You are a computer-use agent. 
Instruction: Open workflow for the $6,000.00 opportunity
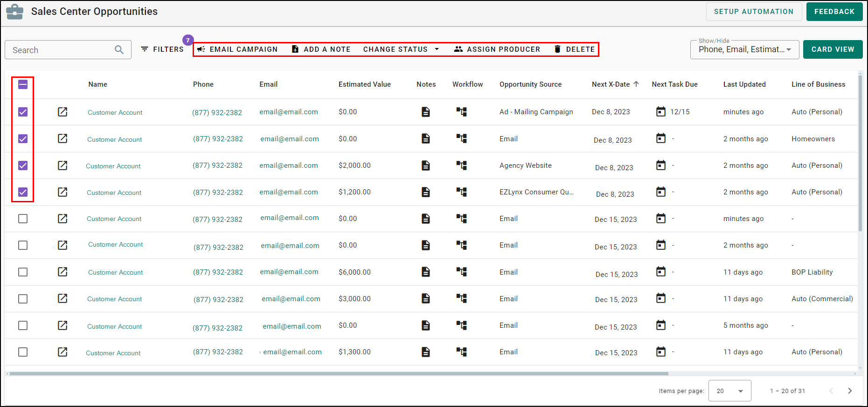coord(462,272)
